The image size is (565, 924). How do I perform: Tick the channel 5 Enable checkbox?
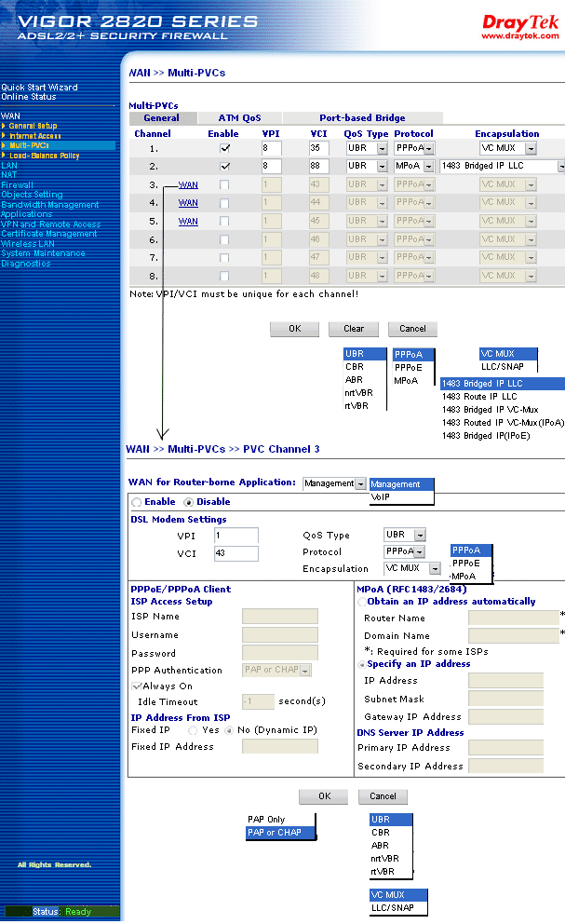pos(224,221)
